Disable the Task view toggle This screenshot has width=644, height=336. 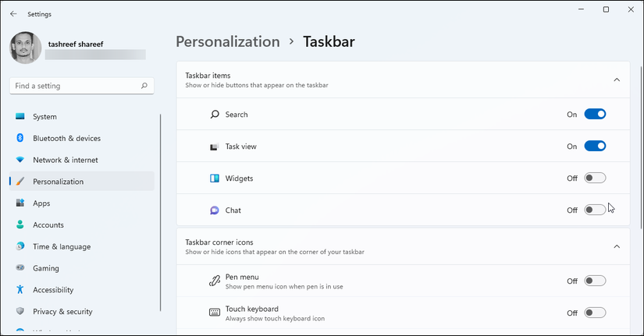[x=595, y=147]
